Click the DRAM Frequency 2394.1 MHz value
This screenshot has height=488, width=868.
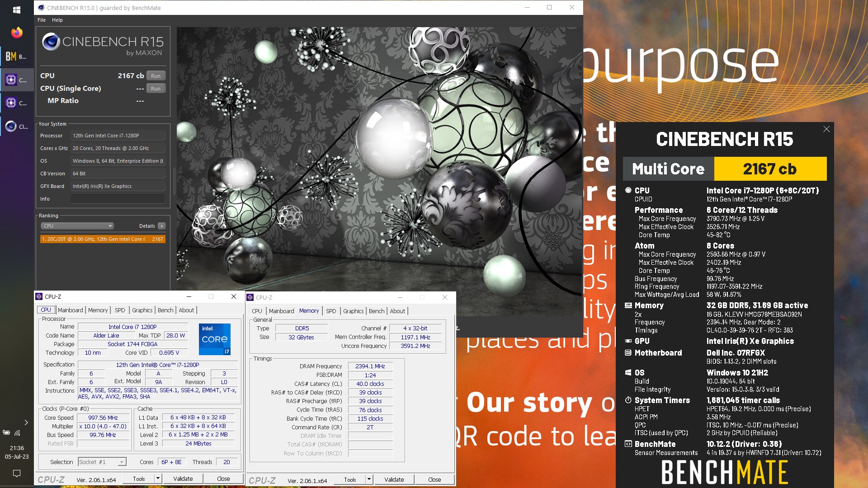tap(370, 366)
